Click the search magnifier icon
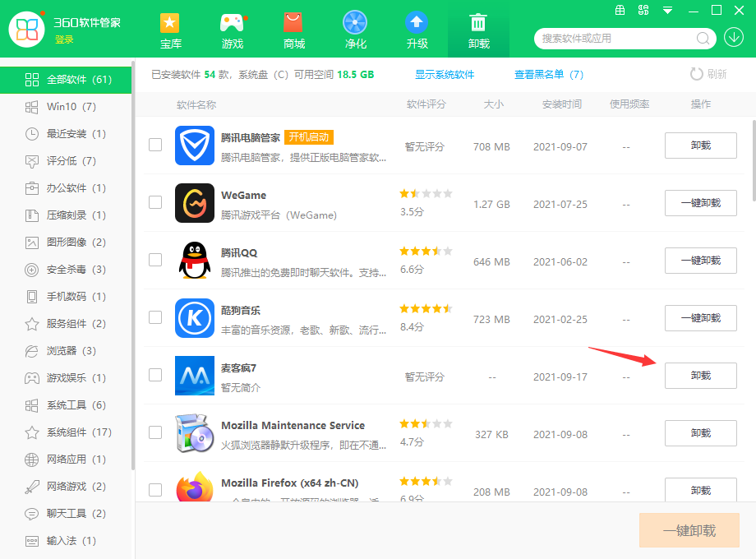The height and width of the screenshot is (559, 756). 702,38
